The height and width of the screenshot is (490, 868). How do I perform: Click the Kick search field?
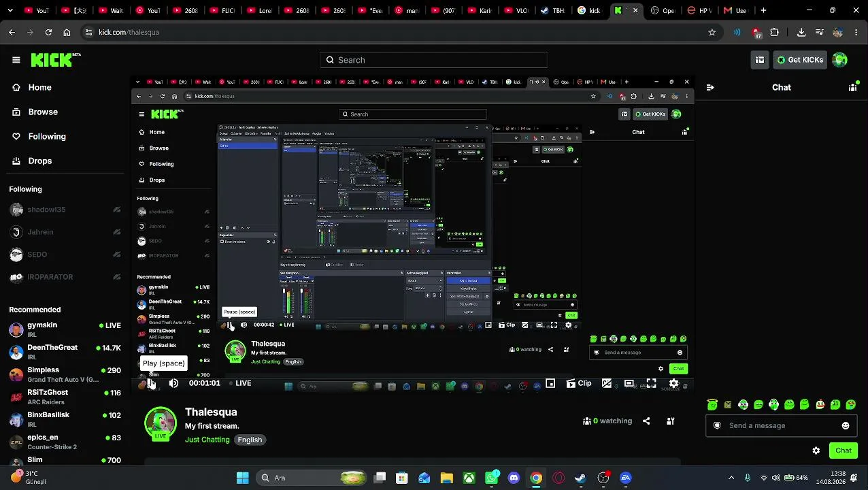(x=434, y=60)
